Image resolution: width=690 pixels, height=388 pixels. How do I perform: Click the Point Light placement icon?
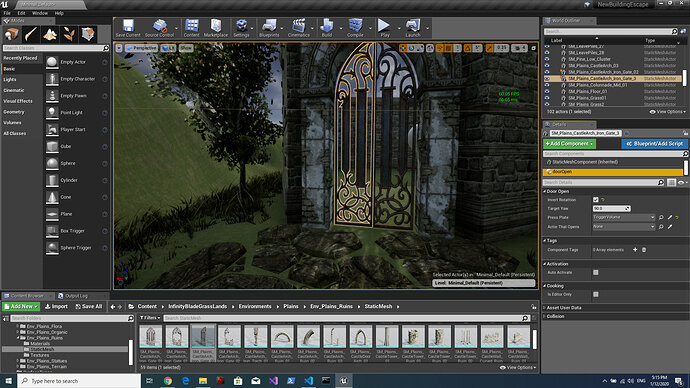point(52,113)
